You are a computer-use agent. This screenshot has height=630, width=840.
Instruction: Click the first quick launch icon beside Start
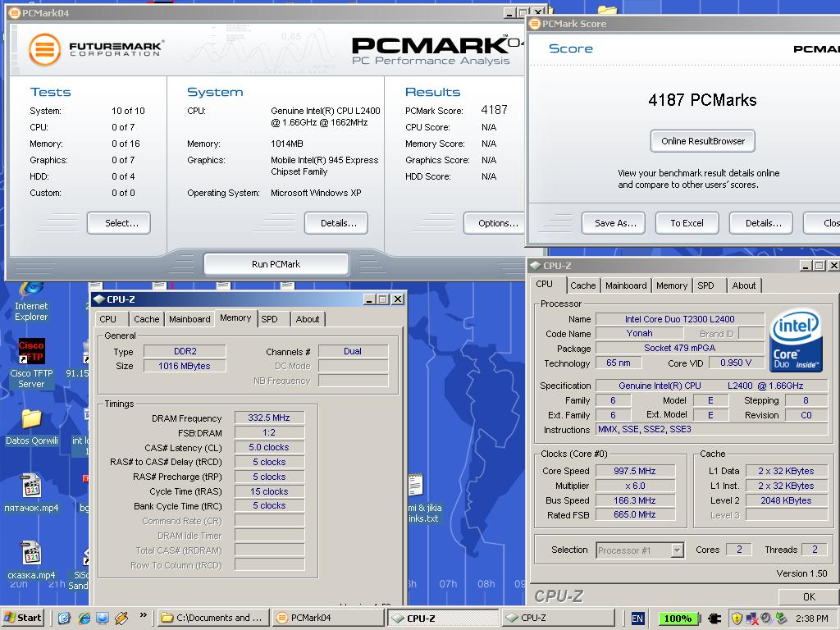click(x=64, y=618)
